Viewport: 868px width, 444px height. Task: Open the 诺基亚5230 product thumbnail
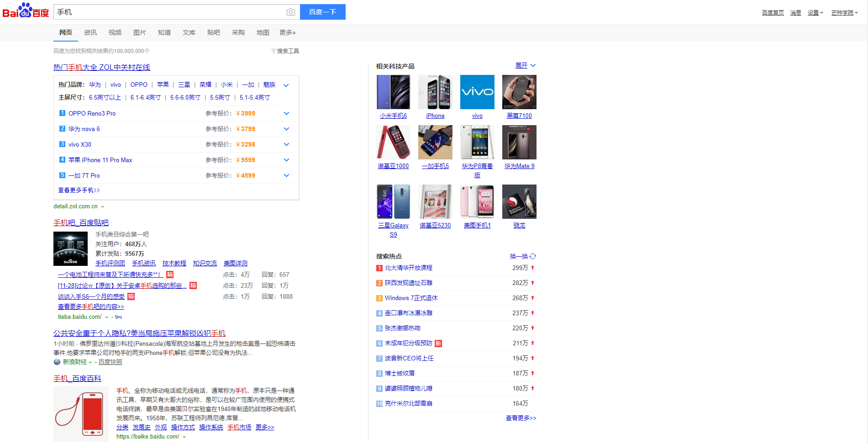pyautogui.click(x=435, y=201)
